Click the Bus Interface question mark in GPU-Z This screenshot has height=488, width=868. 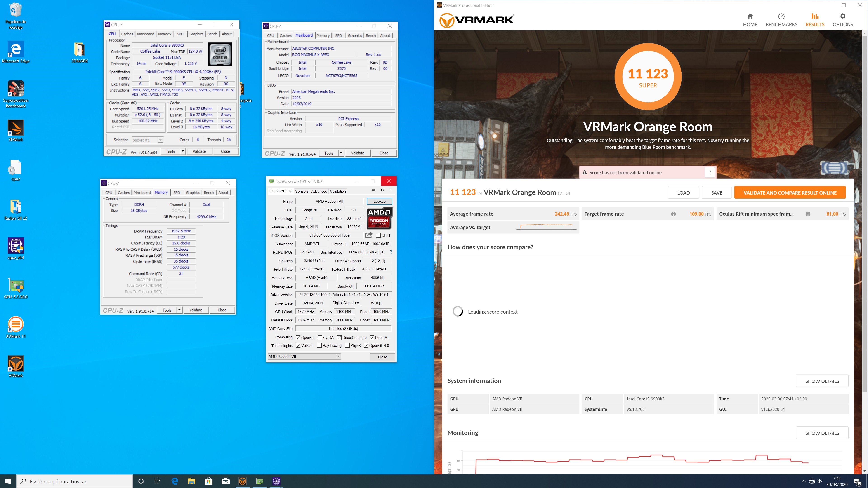[x=391, y=252]
